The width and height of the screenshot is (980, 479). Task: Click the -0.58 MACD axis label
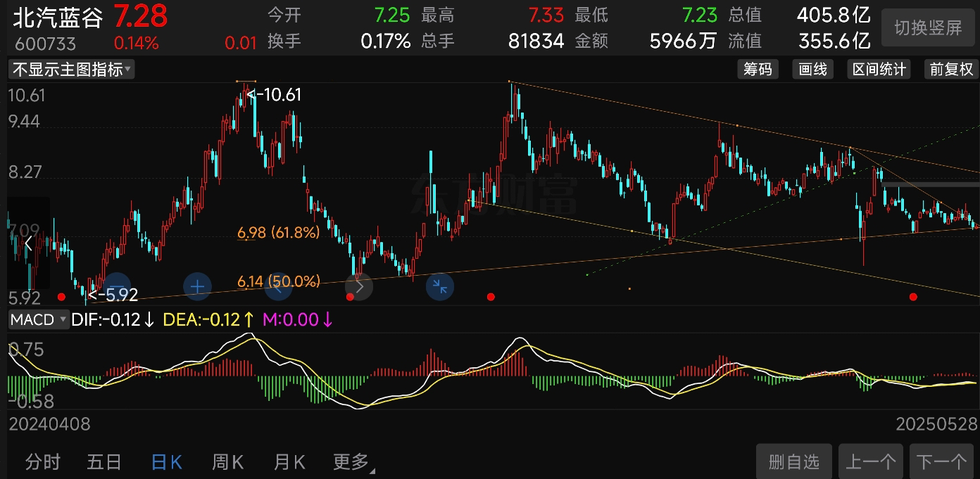pyautogui.click(x=31, y=402)
